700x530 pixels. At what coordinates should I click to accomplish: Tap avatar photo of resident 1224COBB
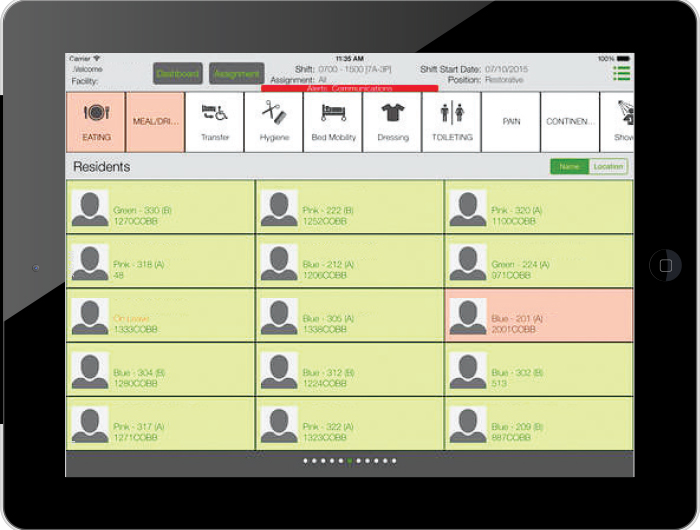tap(279, 371)
